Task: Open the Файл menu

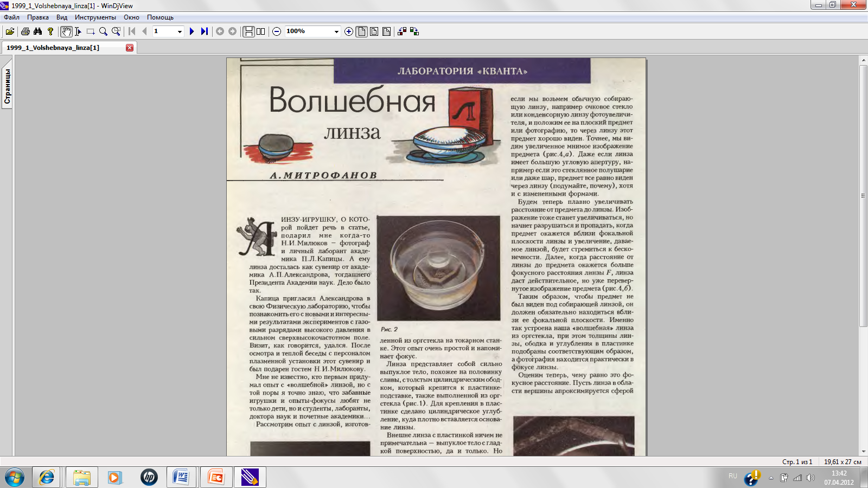Action: [12, 17]
